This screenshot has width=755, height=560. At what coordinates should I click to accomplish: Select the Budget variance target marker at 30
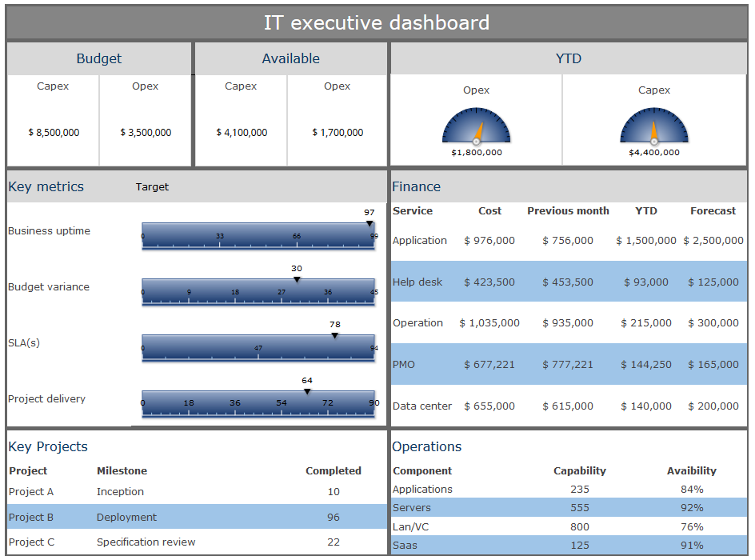coord(297,280)
